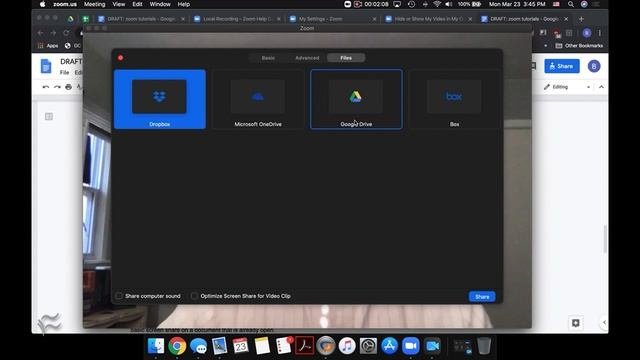Open Trash from the Dock
The height and width of the screenshot is (360, 640).
pos(484,346)
